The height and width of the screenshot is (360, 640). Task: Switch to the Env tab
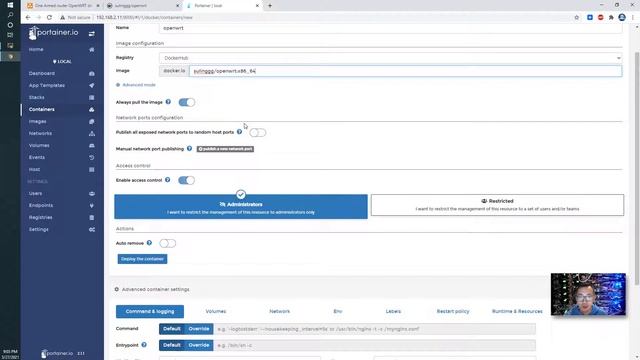click(x=338, y=311)
